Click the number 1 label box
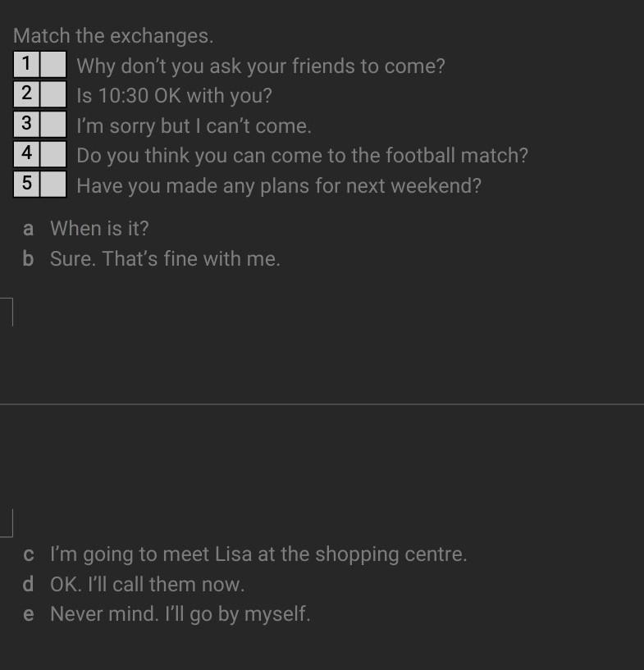The image size is (644, 670). 26,65
